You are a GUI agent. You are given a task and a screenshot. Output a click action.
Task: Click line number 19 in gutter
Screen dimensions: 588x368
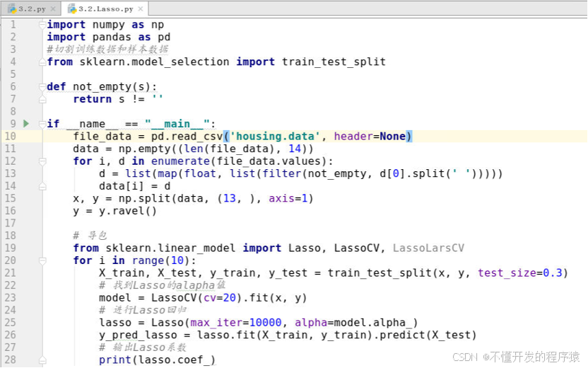tap(10, 248)
